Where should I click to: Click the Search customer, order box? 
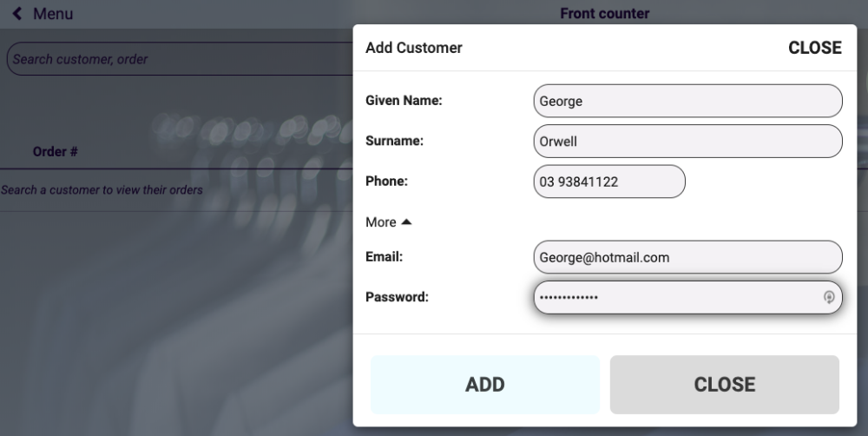[178, 59]
